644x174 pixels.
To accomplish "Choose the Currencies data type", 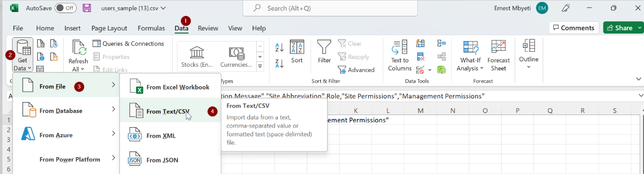I will [236, 57].
